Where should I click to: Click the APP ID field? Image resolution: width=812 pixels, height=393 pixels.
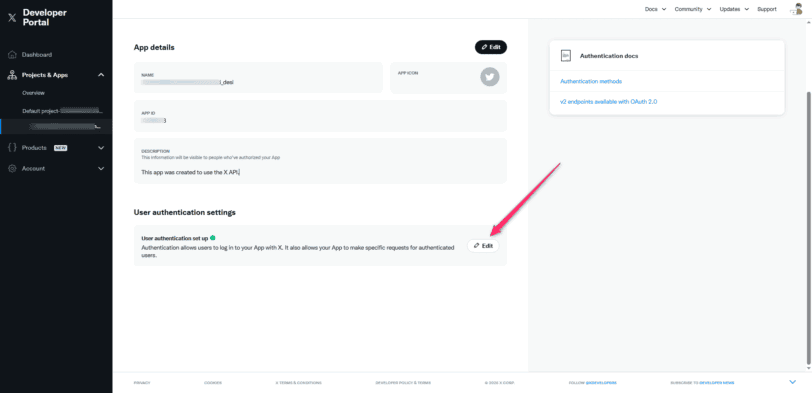pyautogui.click(x=320, y=116)
